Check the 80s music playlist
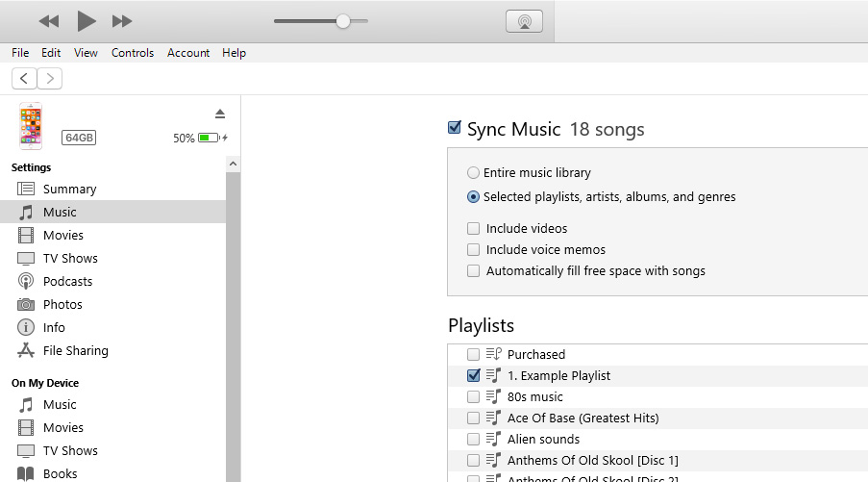Image resolution: width=868 pixels, height=482 pixels. coord(473,396)
